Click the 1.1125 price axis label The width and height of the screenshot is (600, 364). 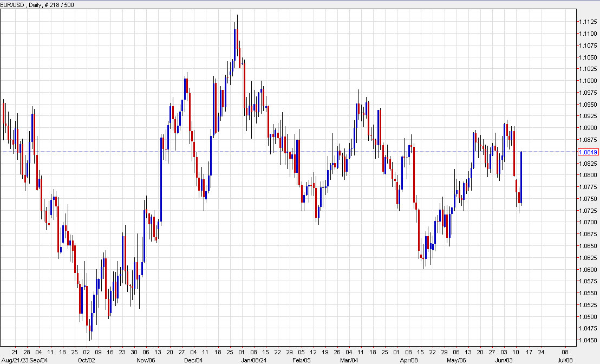(x=587, y=23)
